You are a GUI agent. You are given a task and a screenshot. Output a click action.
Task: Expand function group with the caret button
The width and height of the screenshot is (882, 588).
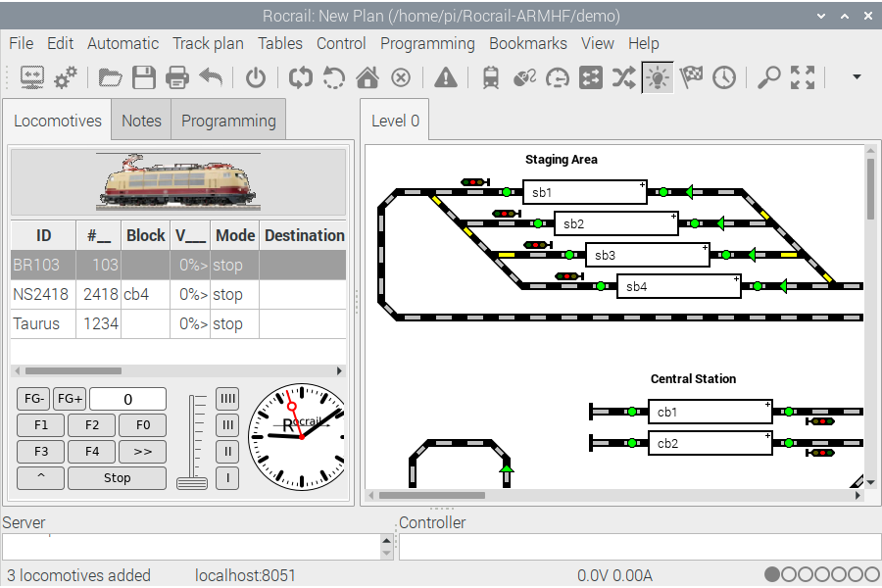click(41, 478)
